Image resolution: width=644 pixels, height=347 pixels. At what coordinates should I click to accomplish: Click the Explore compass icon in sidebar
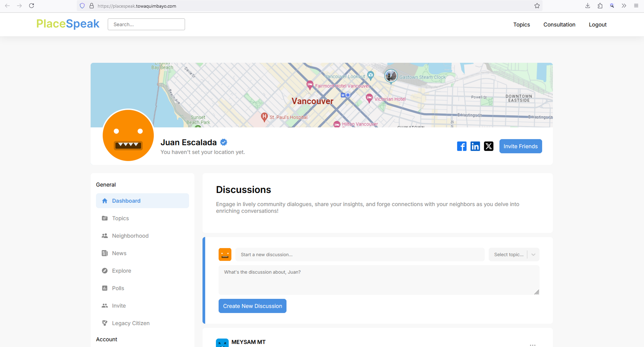(x=105, y=271)
